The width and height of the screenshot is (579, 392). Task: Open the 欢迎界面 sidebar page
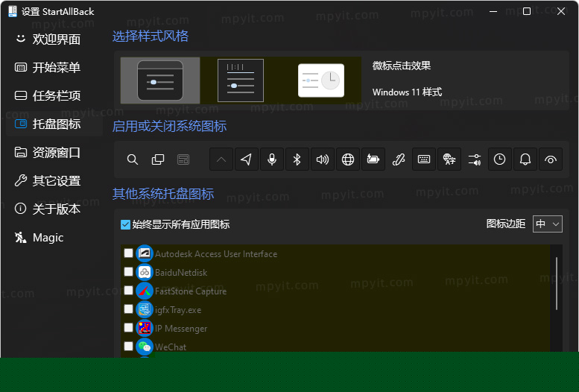pyautogui.click(x=48, y=39)
